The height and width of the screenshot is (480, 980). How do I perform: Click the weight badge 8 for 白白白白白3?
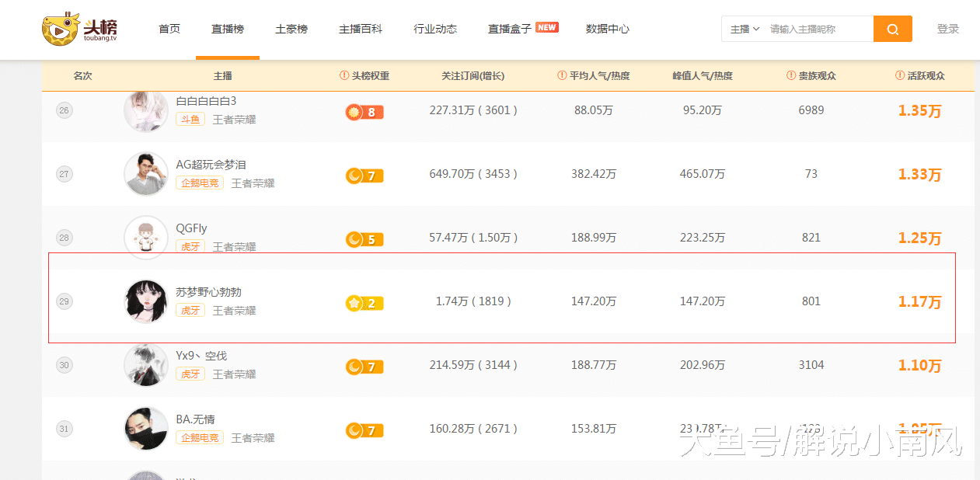click(364, 111)
